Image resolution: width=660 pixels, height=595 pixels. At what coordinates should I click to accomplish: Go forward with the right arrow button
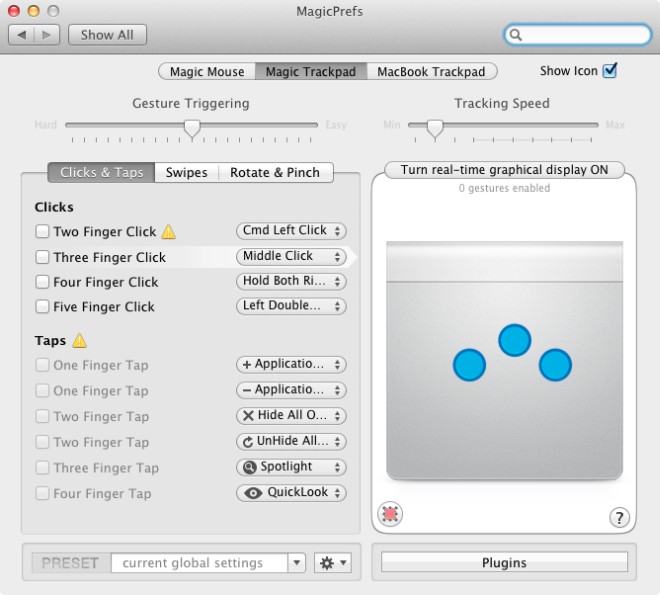pos(47,35)
